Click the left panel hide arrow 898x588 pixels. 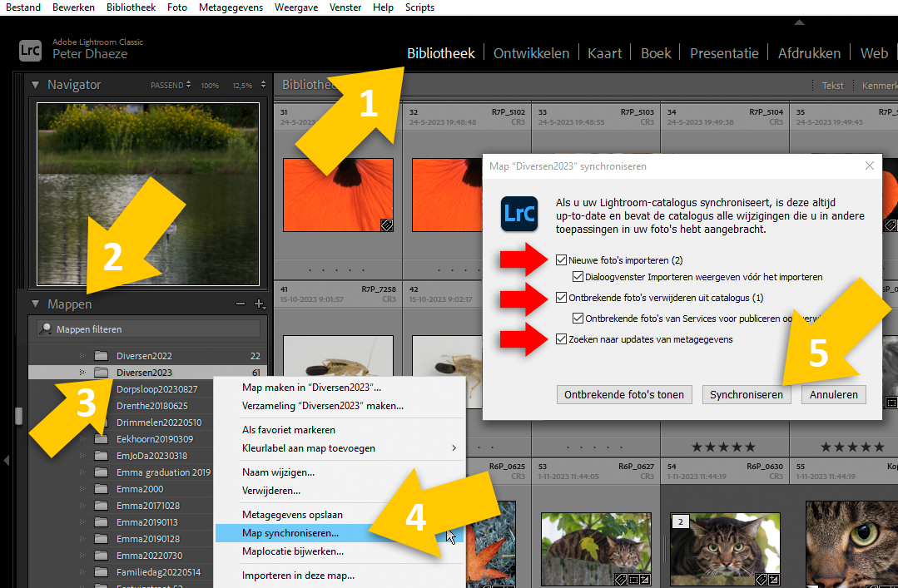[6, 459]
